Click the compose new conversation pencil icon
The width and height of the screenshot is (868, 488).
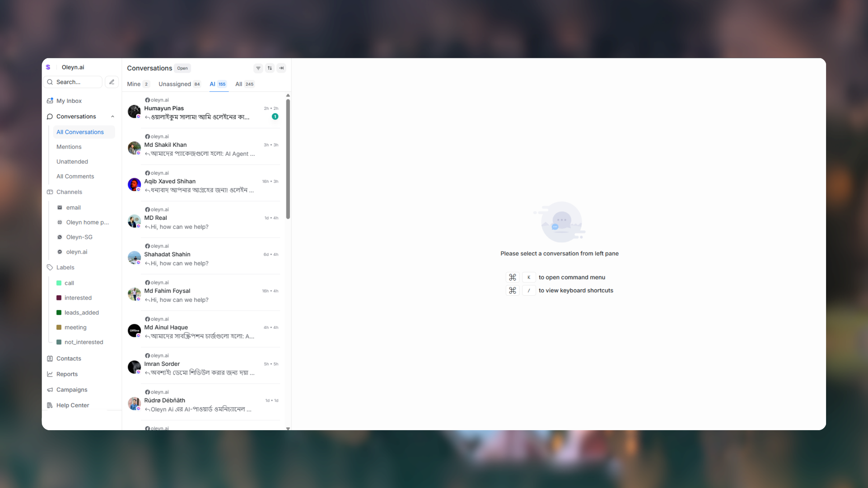(112, 82)
